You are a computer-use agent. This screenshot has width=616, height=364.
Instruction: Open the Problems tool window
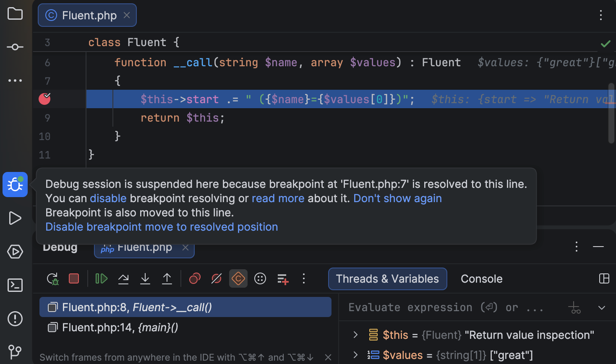[x=15, y=319]
